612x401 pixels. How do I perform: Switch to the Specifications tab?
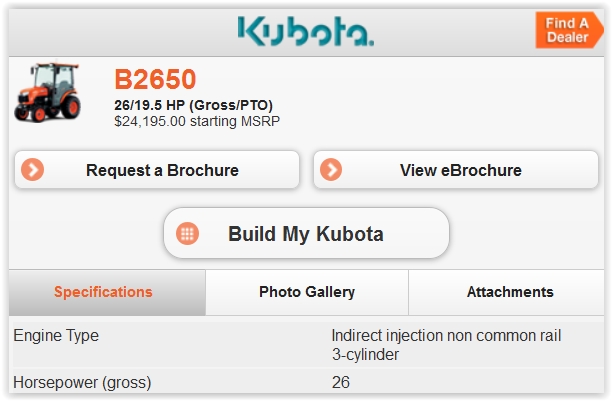pos(103,292)
